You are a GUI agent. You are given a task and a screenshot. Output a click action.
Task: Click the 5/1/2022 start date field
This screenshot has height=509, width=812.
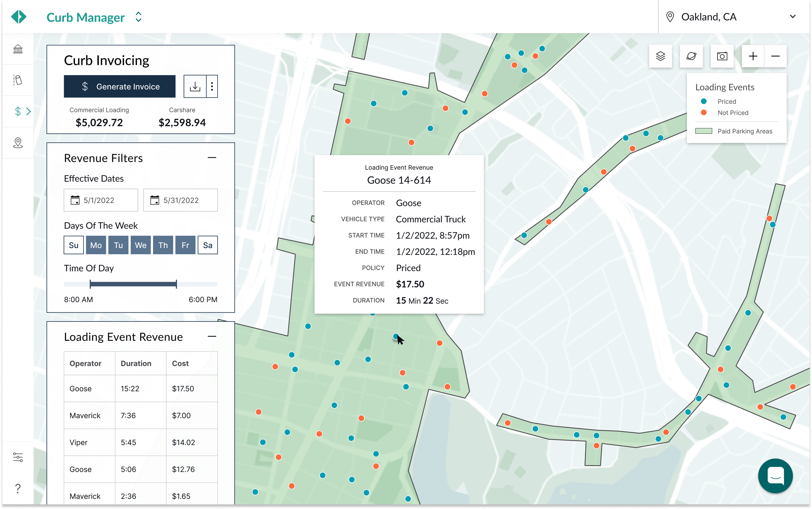[x=101, y=200]
